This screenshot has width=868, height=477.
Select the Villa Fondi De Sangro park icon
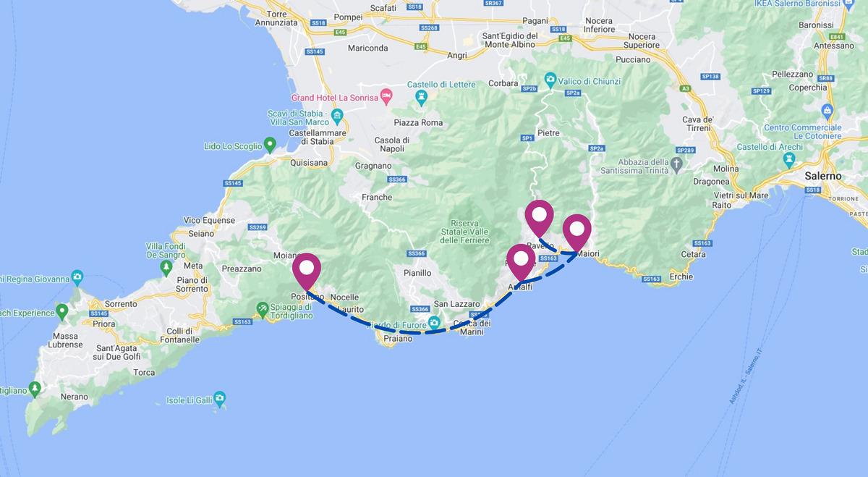pos(166,266)
